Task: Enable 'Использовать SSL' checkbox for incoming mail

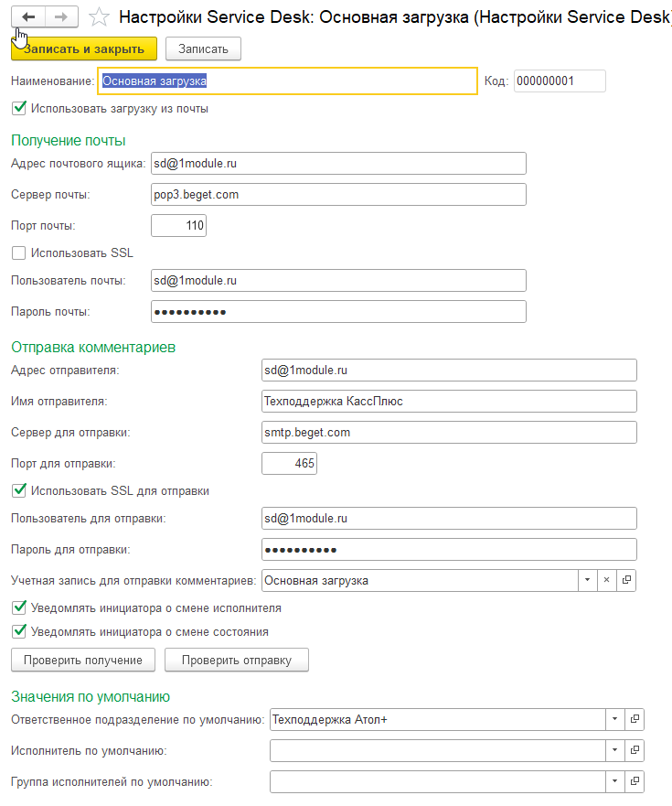Action: click(19, 253)
